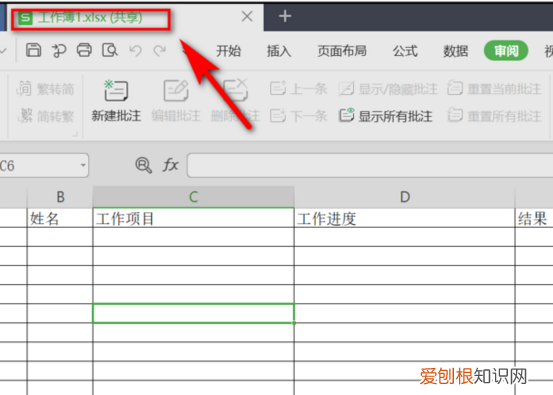Click Previous comment (上一条)

pyautogui.click(x=298, y=89)
